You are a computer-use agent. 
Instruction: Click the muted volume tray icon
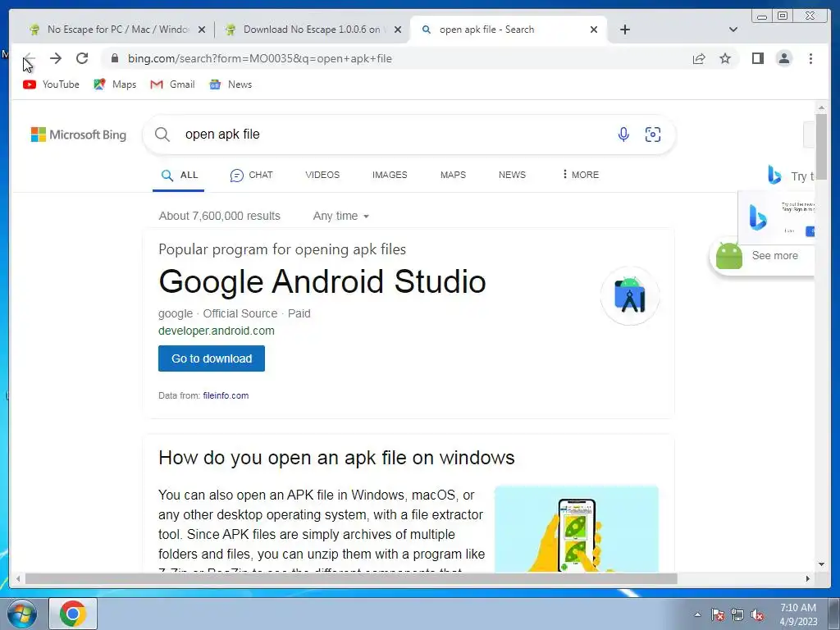pos(757,614)
